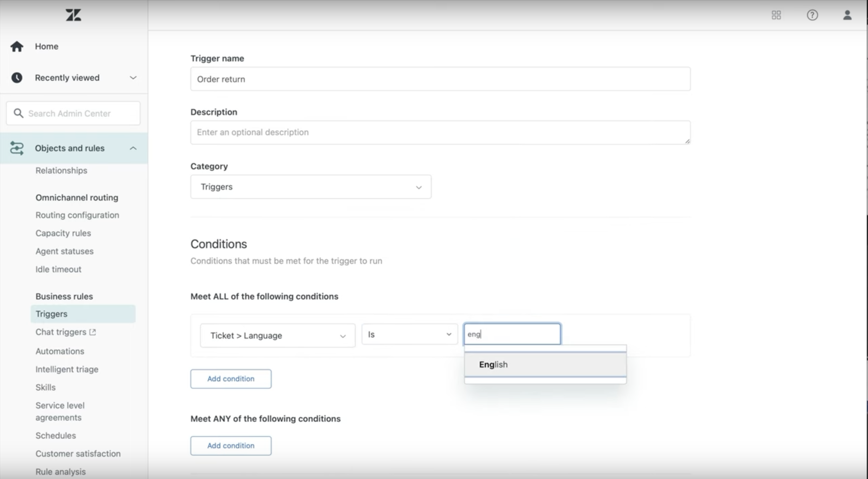Select English from the suggestion list
The image size is (868, 479).
pyautogui.click(x=494, y=365)
